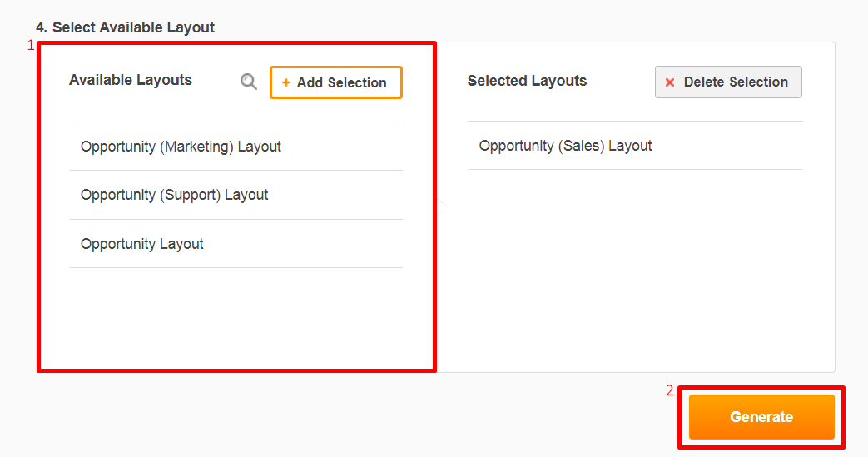
Task: Click empty space below Opportunity Layout entry
Action: pos(236,319)
